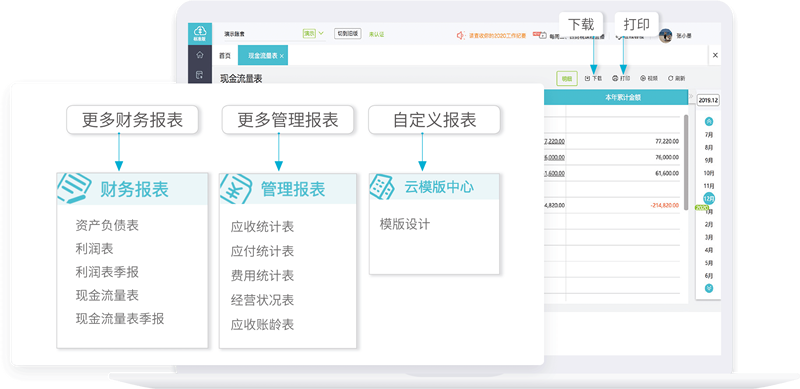This screenshot has width=800, height=389.
Task: Click the 切换旧版 button
Action: [x=347, y=34]
